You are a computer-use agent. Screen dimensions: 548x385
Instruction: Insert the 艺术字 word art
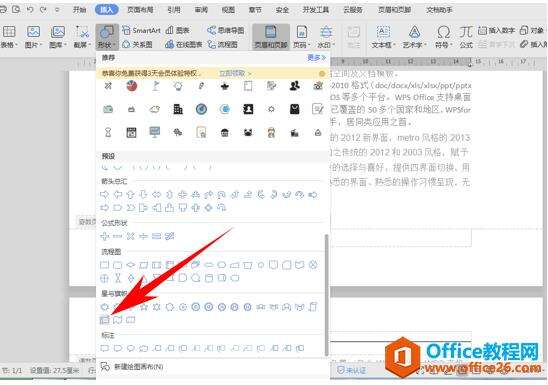[x=414, y=37]
